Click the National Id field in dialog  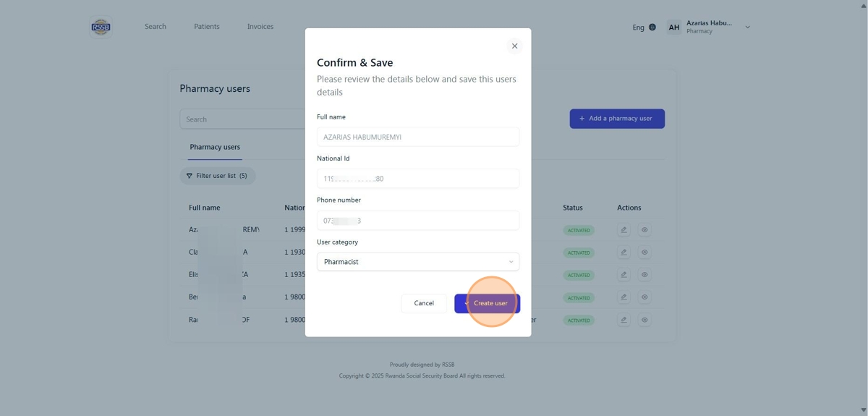tap(418, 179)
